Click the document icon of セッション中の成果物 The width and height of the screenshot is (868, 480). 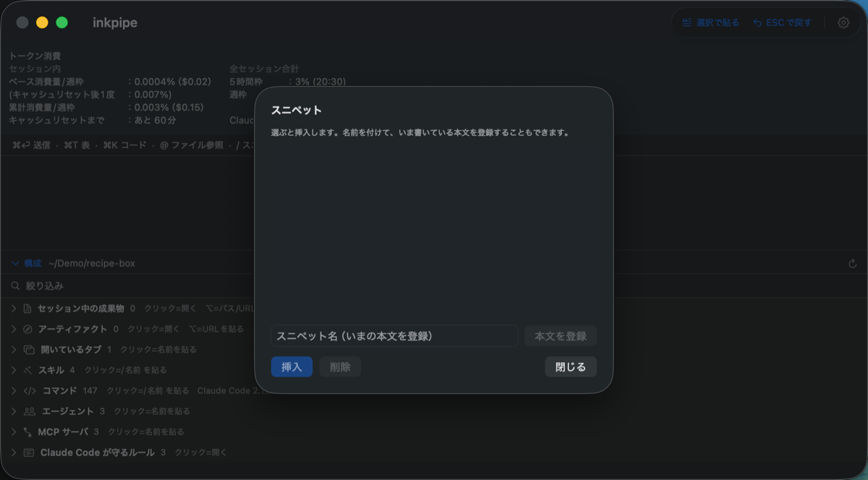click(27, 309)
